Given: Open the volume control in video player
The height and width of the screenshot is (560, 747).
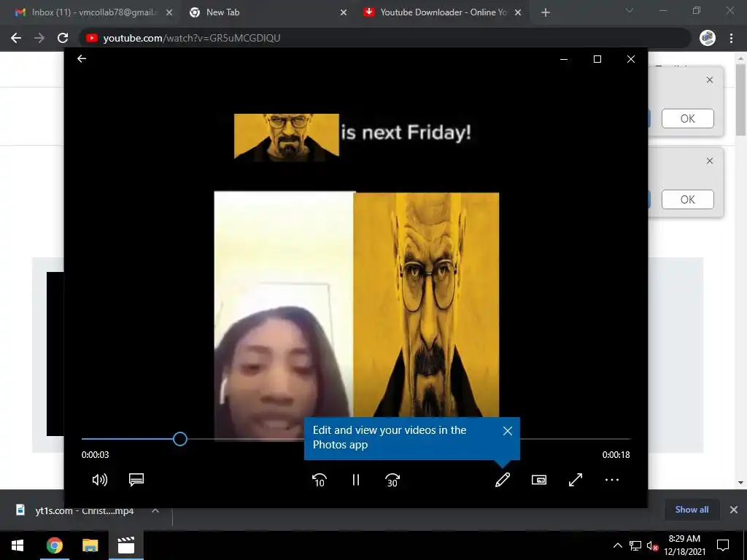Looking at the screenshot, I should click(99, 480).
